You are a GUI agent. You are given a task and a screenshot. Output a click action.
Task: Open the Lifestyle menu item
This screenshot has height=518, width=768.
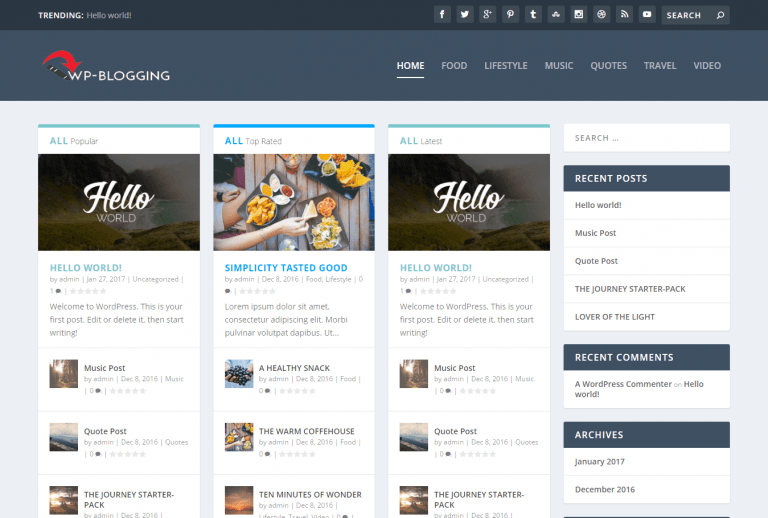click(x=506, y=66)
